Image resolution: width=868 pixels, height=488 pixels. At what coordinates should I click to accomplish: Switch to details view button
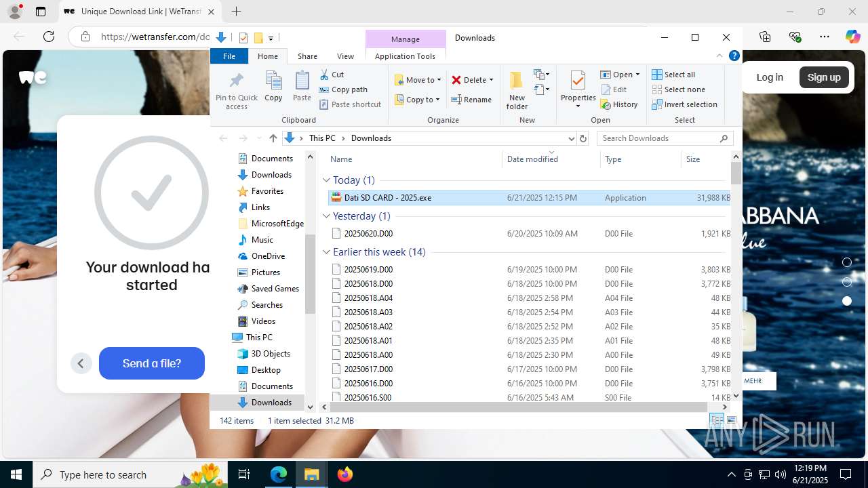click(x=717, y=421)
